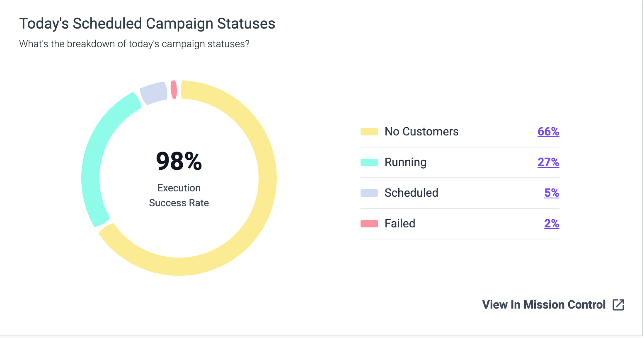The width and height of the screenshot is (644, 338).
Task: Click the pink Failed legend swatch
Action: tap(369, 224)
